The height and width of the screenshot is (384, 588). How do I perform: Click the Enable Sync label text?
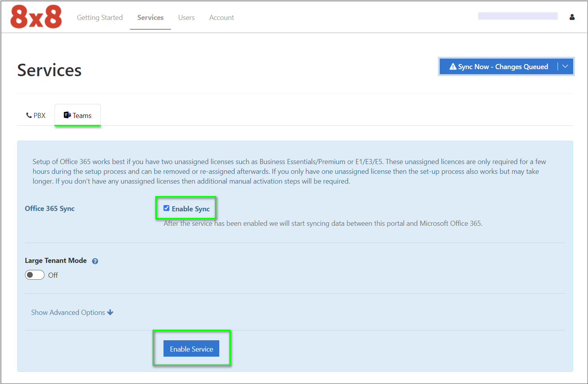pos(192,208)
